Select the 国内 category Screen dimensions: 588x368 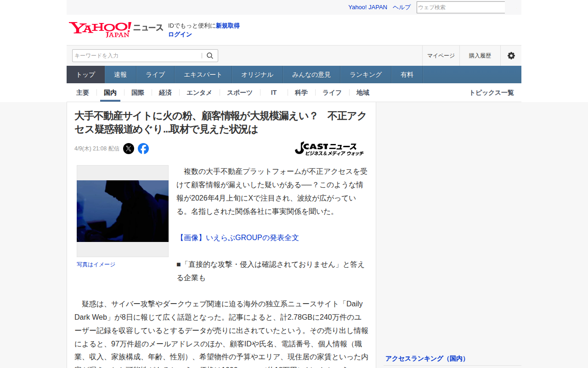pos(110,92)
